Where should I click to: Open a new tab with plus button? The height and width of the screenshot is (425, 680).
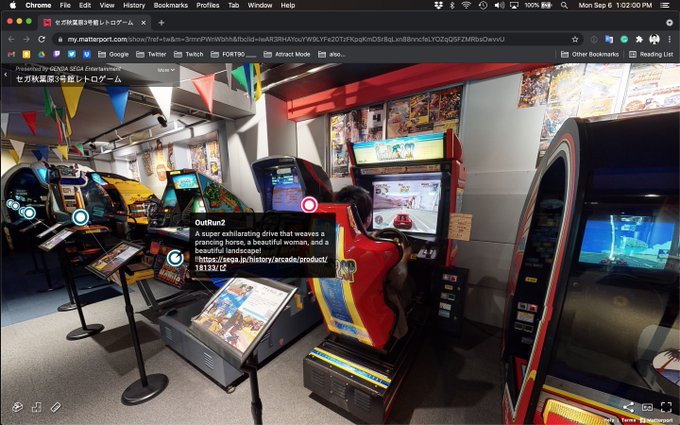coord(161,23)
